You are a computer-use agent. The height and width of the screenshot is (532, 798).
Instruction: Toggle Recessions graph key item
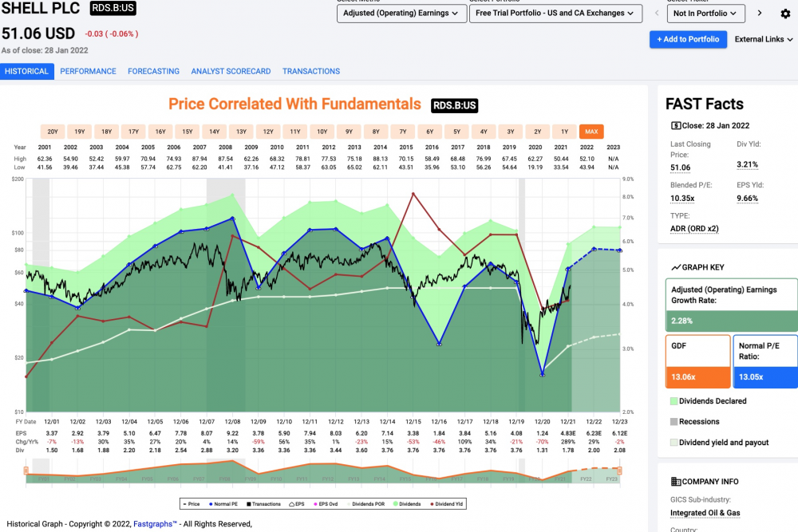point(695,422)
